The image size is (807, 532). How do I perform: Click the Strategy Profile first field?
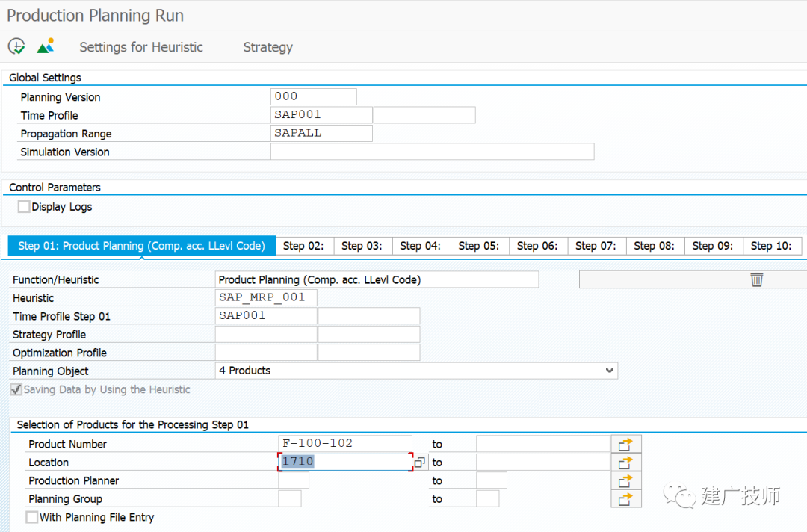[265, 334]
